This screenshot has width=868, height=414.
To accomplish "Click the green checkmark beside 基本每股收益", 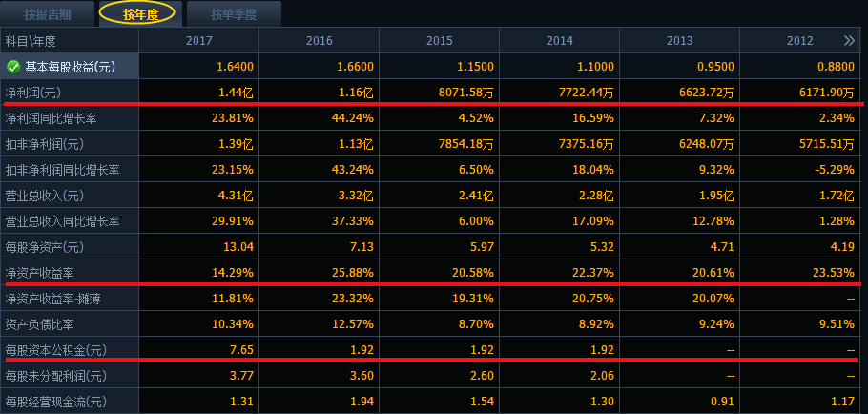I will click(13, 67).
